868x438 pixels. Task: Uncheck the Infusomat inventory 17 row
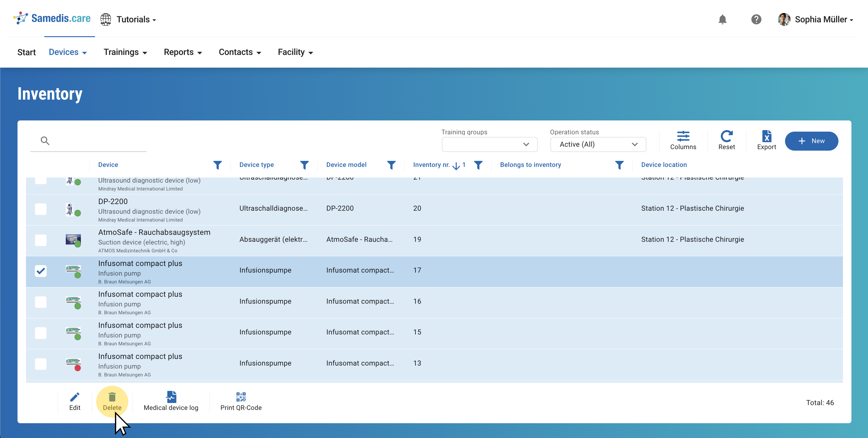pos(41,271)
